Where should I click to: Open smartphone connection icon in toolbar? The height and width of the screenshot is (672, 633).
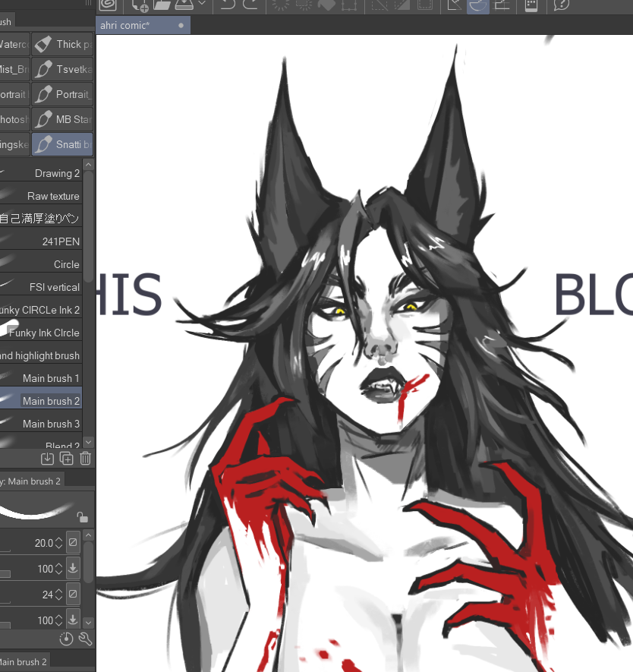[x=531, y=5]
